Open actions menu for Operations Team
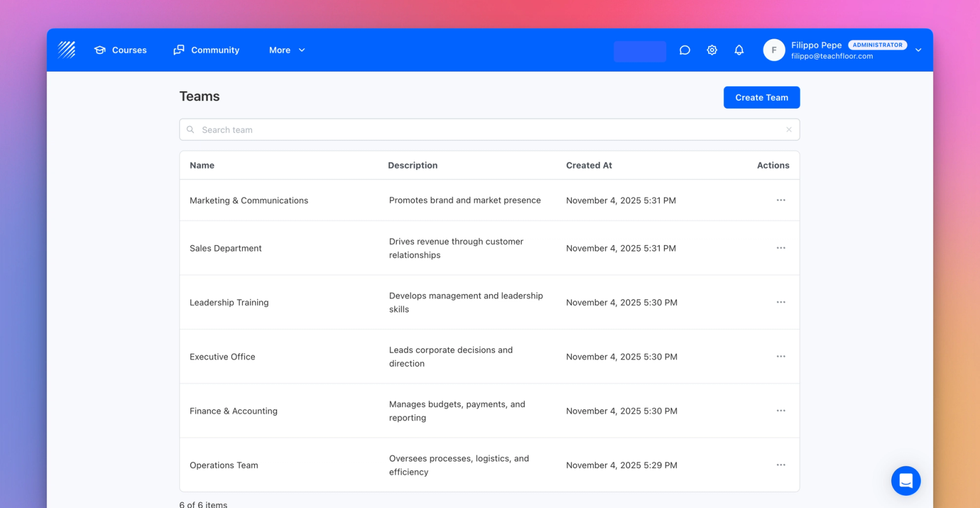980x508 pixels. (x=781, y=465)
